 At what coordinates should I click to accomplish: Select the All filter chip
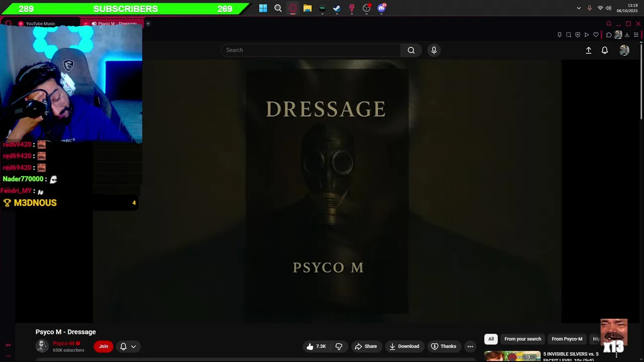[x=491, y=339]
